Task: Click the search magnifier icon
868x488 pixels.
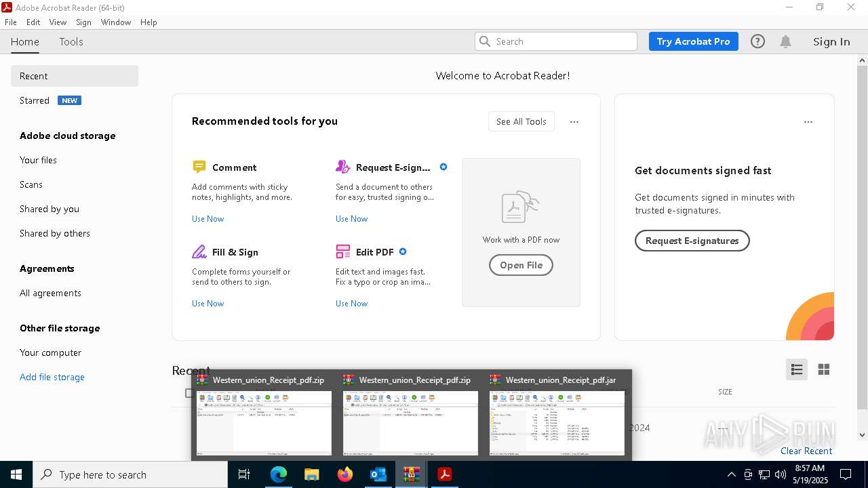Action: (x=484, y=41)
